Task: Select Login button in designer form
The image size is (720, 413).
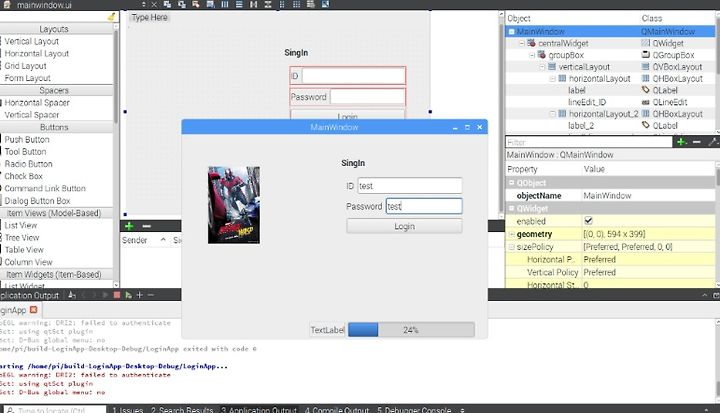Action: coord(348,115)
